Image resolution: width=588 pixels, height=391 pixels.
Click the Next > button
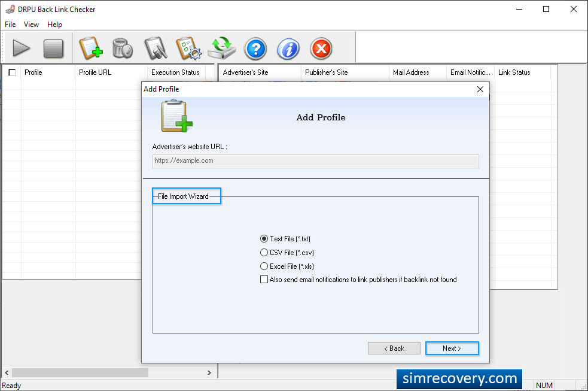[x=452, y=348]
